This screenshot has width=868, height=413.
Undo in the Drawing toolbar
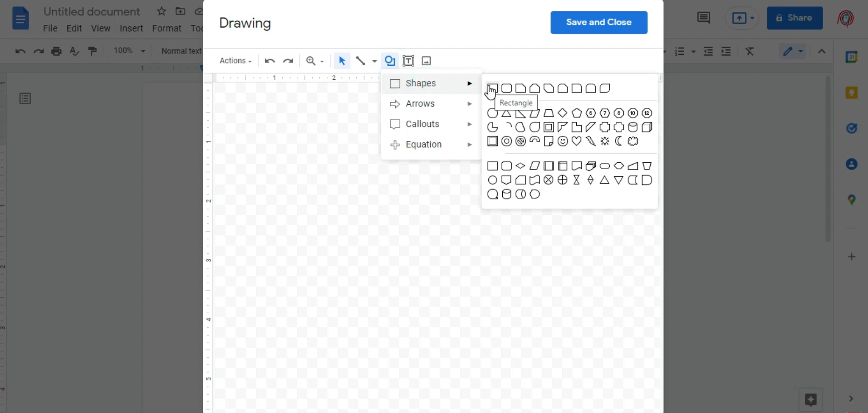pyautogui.click(x=270, y=61)
